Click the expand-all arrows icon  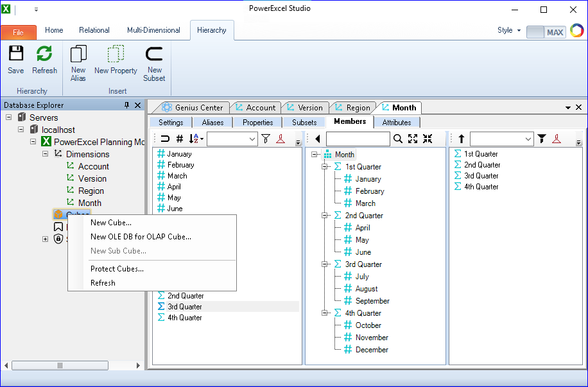tap(413, 139)
